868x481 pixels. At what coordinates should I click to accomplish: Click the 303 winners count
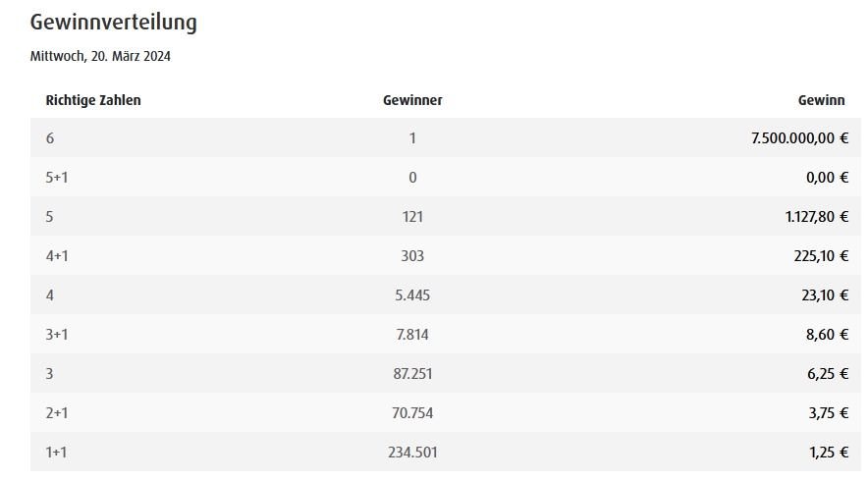point(412,256)
